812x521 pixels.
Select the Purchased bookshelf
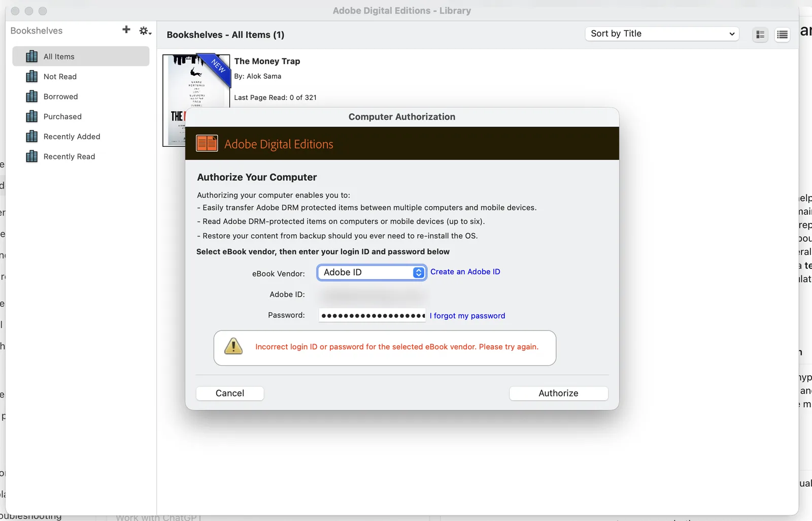click(81, 116)
